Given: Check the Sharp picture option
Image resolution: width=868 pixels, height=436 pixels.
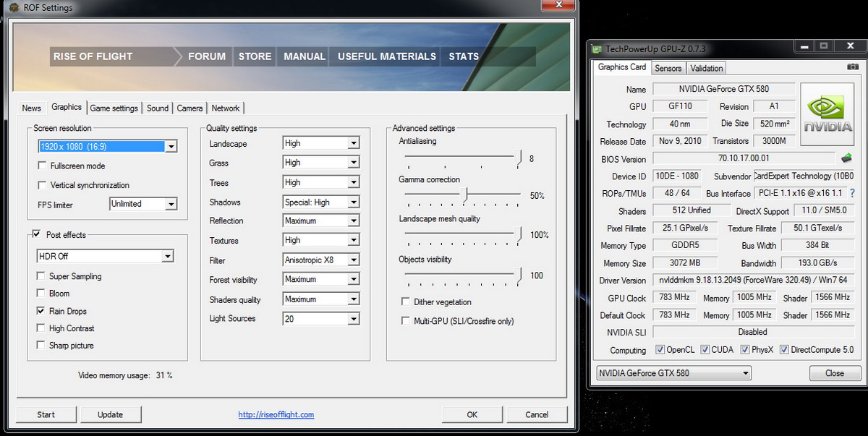Looking at the screenshot, I should point(41,346).
